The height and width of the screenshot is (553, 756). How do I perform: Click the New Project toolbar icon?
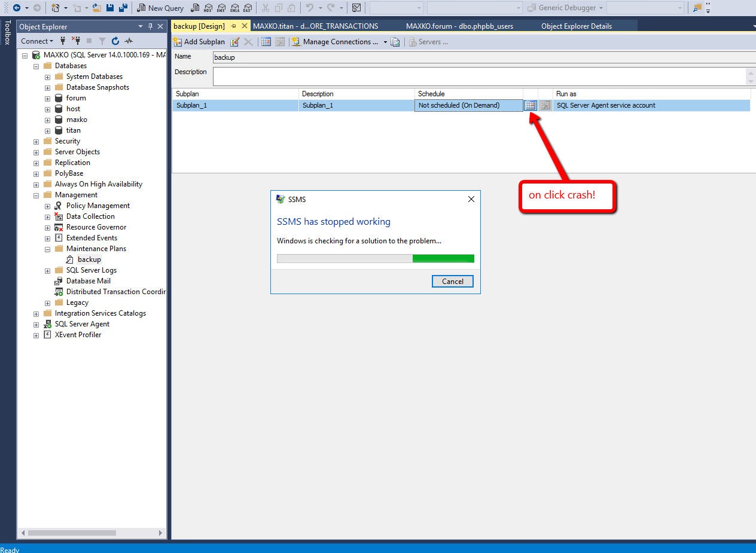pos(56,8)
